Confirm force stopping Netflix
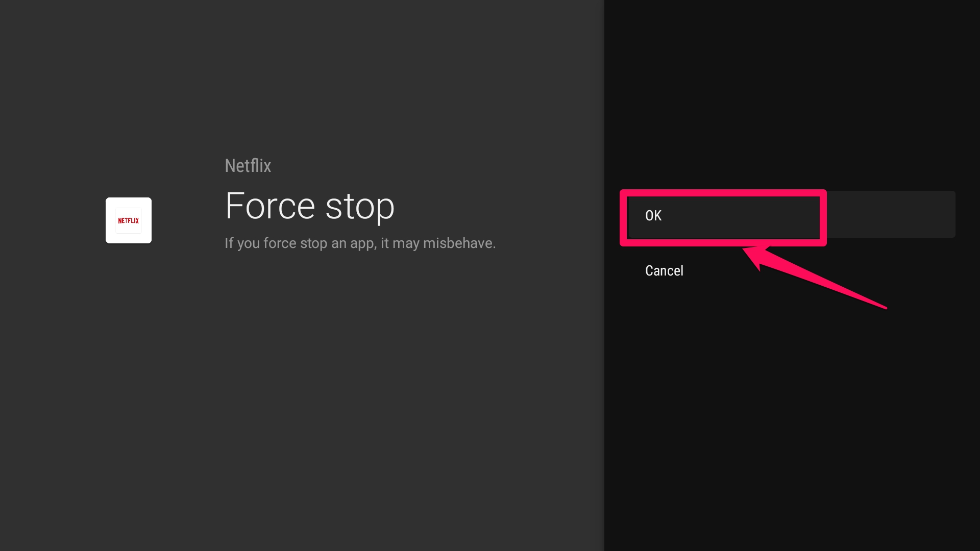This screenshot has width=980, height=551. click(788, 214)
